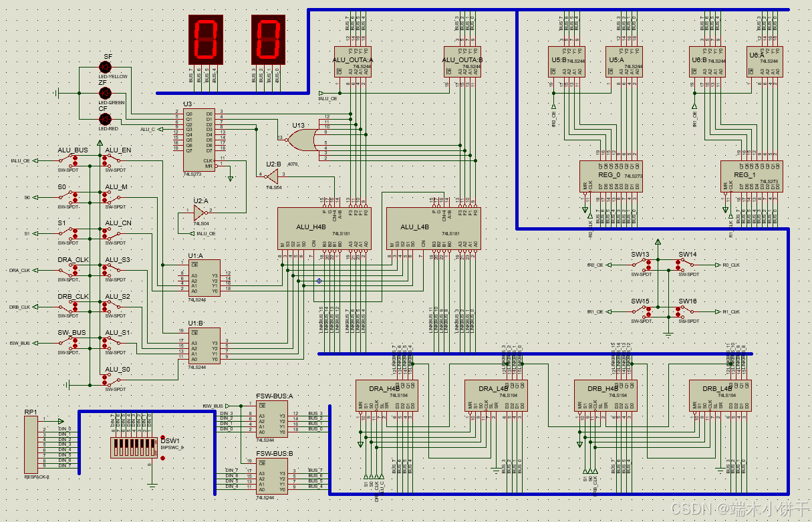Select the REG_1 74LS273 register
This screenshot has width=812, height=522.
pos(751,176)
